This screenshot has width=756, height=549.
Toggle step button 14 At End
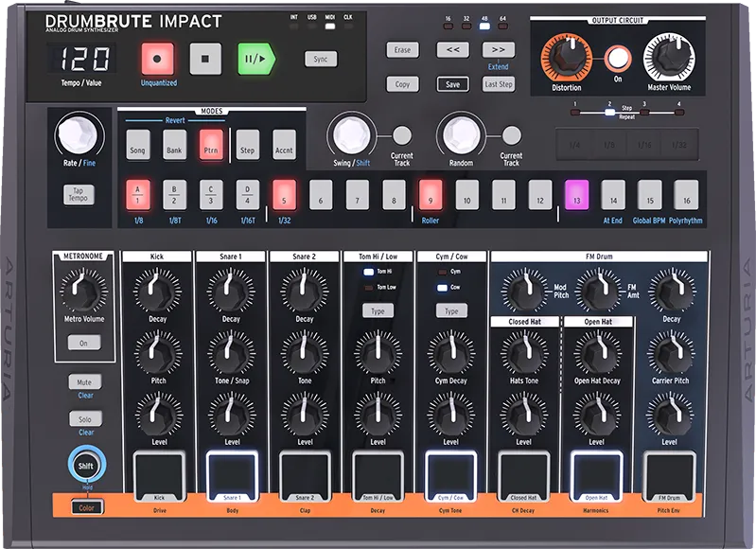click(x=613, y=195)
